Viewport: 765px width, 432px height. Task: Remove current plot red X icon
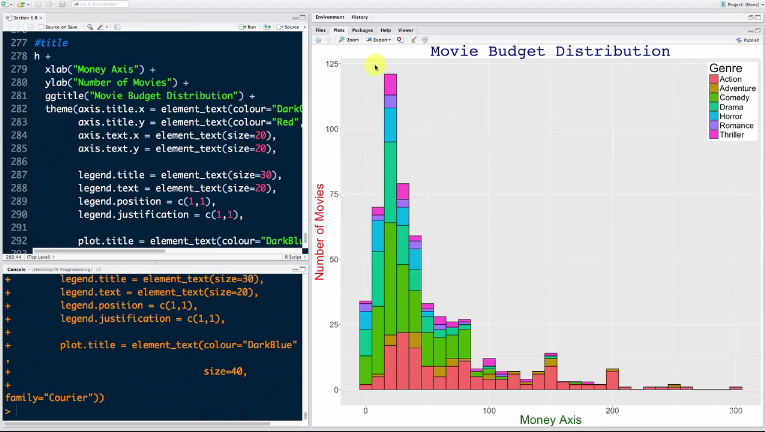400,40
